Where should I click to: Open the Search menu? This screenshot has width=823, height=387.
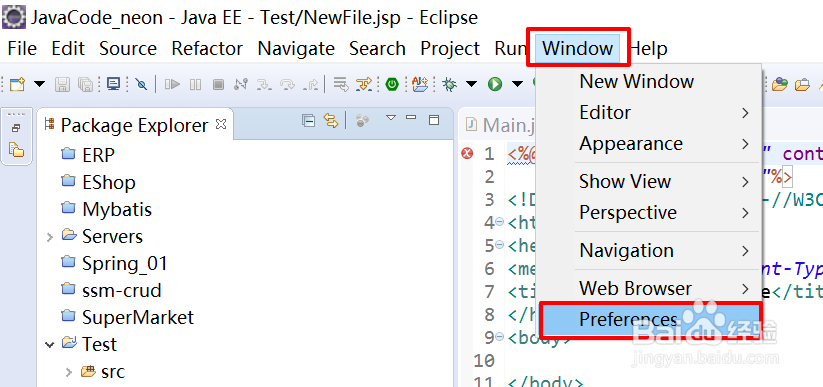[377, 48]
